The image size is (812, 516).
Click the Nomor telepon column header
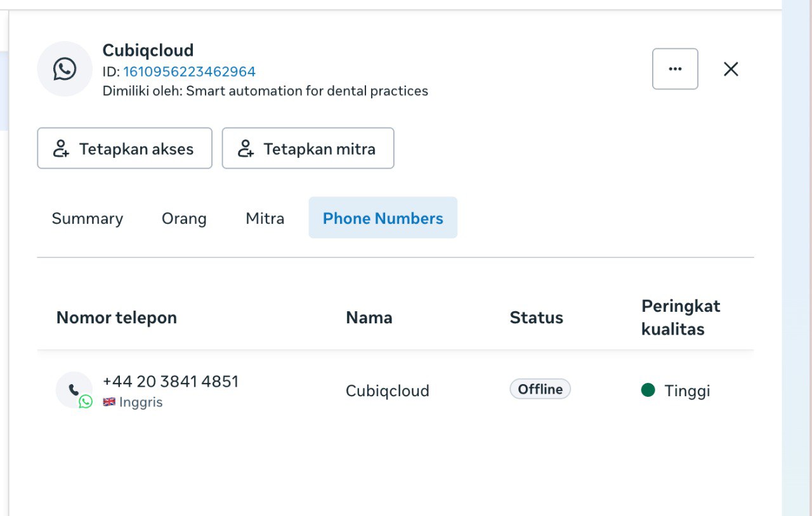117,318
